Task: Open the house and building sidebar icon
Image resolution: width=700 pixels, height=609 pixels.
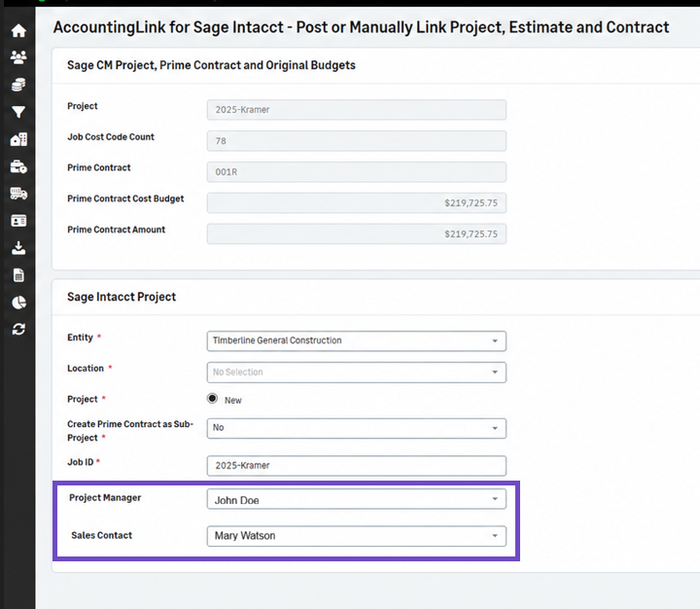Action: coord(18,139)
